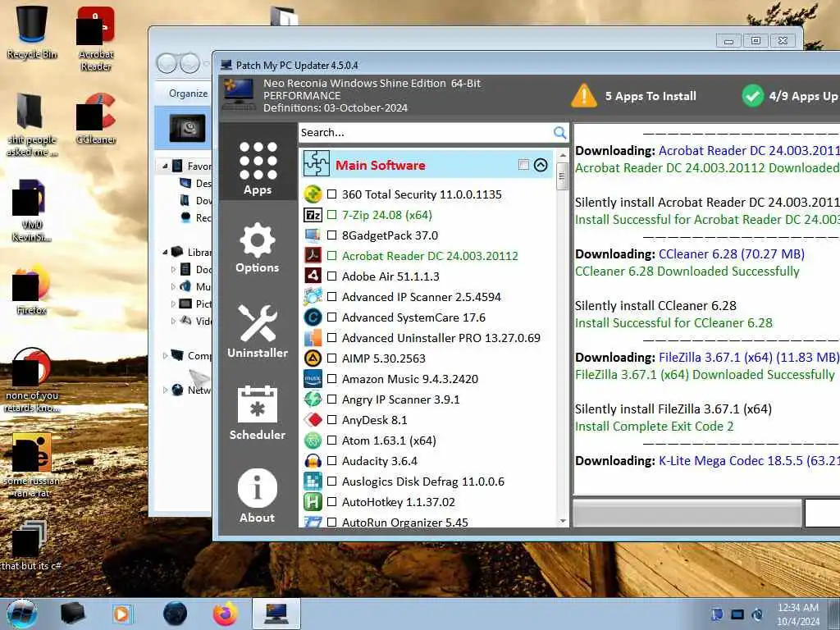Click the Explorer window back button

[x=167, y=63]
